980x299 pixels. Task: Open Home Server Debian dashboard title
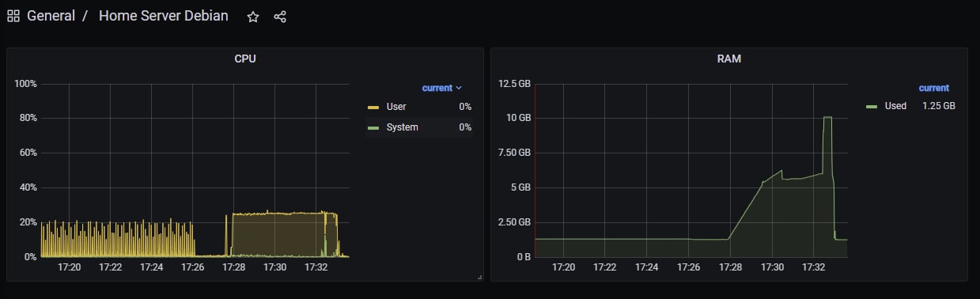[164, 16]
